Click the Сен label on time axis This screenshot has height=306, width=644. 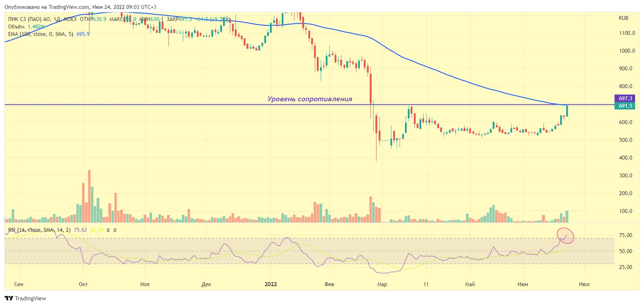point(18,284)
